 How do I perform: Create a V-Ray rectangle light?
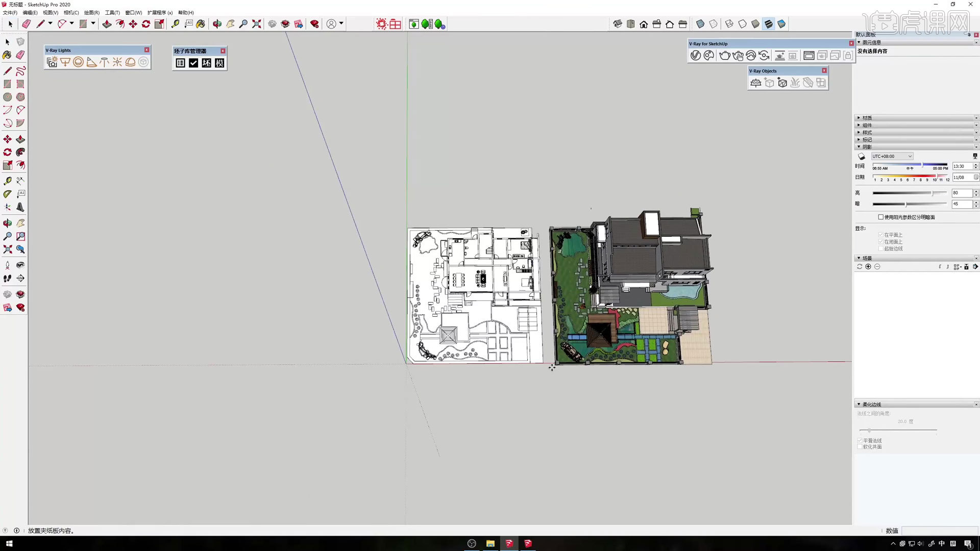65,62
